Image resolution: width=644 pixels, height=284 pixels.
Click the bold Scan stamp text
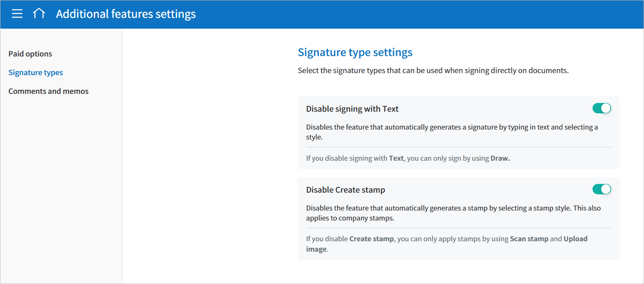point(529,239)
